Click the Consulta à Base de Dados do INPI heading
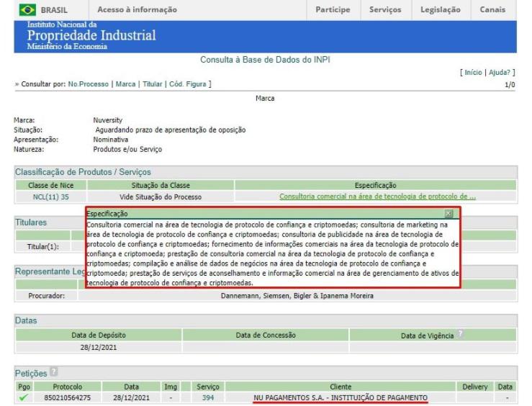Viewport: 532px width, 406px height. click(265, 60)
